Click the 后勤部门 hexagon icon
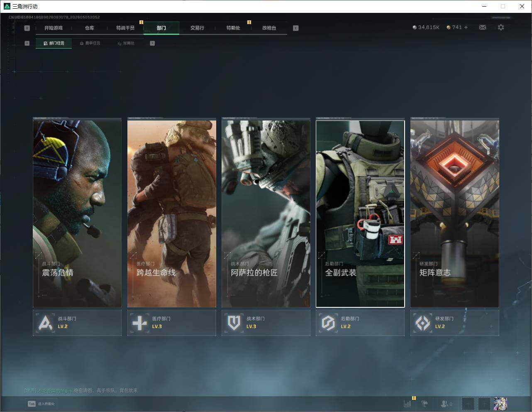The width and height of the screenshot is (532, 412). click(x=328, y=323)
